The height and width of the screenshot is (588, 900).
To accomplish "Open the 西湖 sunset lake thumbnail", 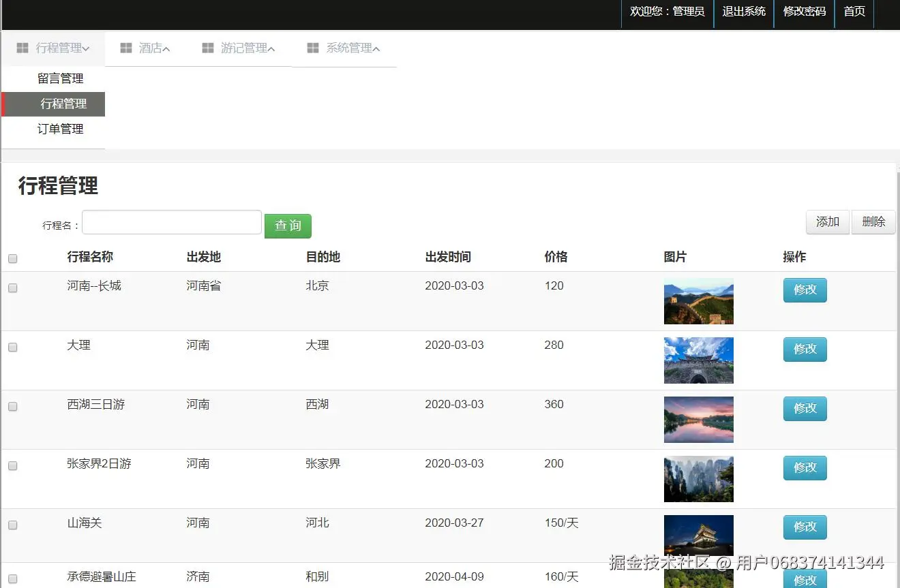I will (699, 420).
